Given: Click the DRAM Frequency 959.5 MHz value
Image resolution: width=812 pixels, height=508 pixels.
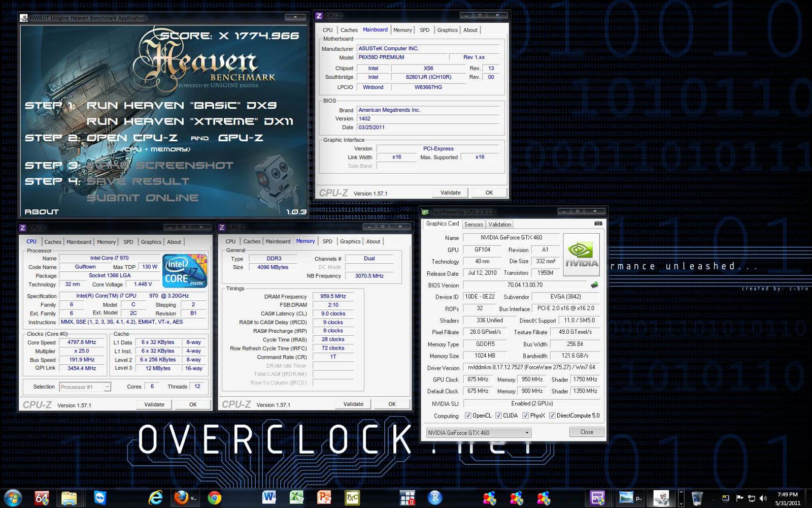Looking at the screenshot, I should pos(333,296).
